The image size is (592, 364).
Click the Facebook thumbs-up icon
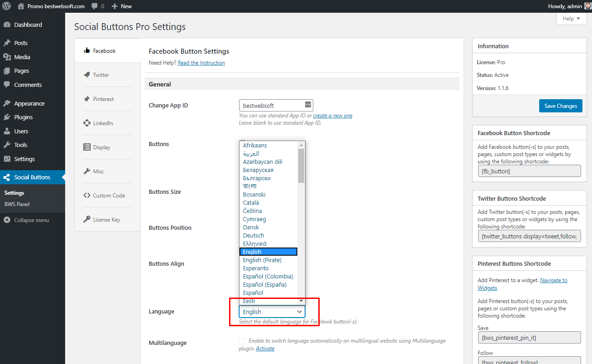tap(87, 51)
